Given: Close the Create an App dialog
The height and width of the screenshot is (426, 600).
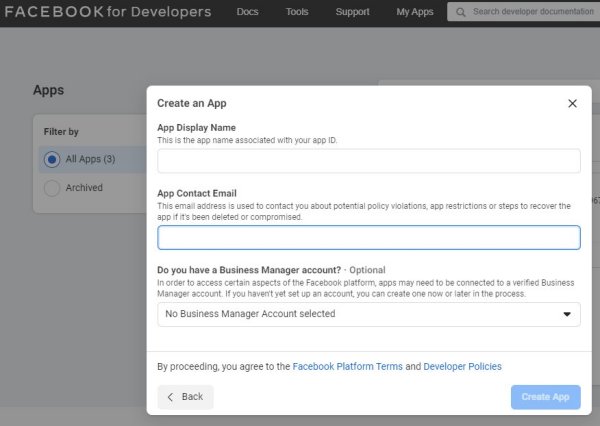Looking at the screenshot, I should 572,103.
